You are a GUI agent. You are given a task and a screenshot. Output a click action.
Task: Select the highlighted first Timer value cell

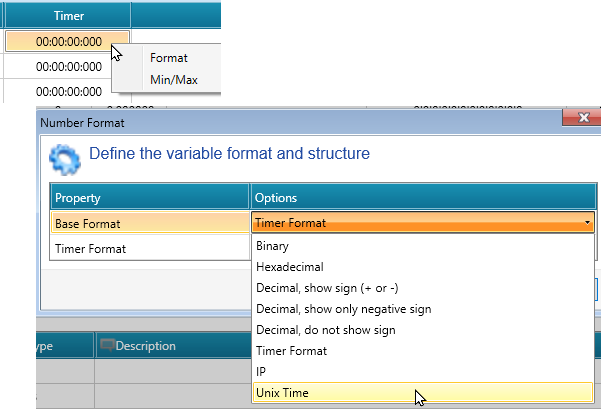tap(67, 41)
